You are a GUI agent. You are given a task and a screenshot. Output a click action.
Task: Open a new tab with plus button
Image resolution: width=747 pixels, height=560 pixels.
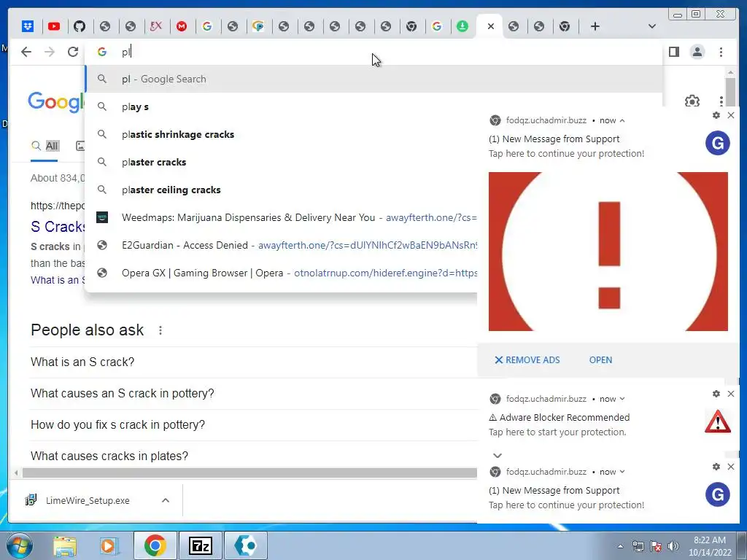(595, 26)
